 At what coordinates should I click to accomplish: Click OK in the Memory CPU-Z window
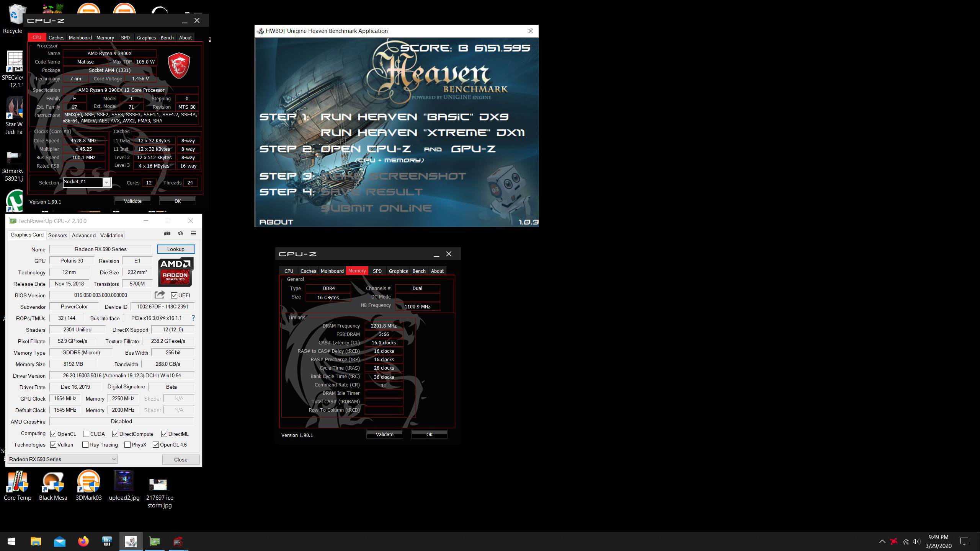click(430, 434)
